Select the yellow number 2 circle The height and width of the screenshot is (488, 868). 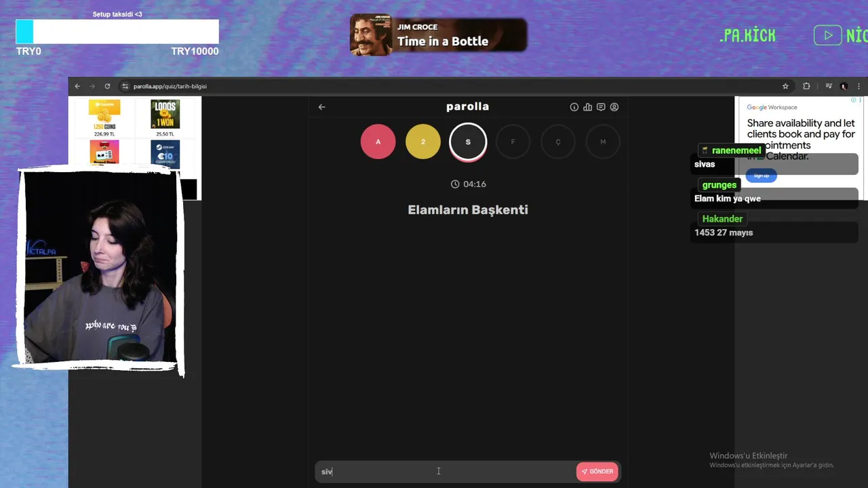point(423,142)
